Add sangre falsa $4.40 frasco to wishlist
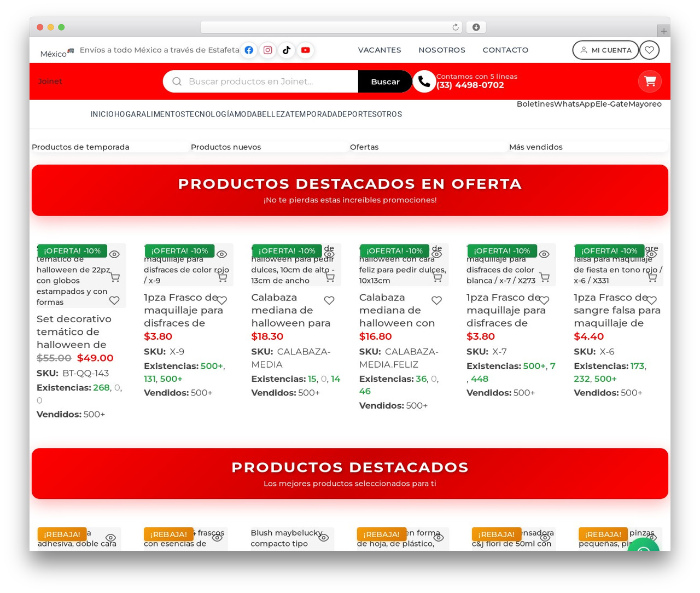The height and width of the screenshot is (593, 700). coord(651,300)
